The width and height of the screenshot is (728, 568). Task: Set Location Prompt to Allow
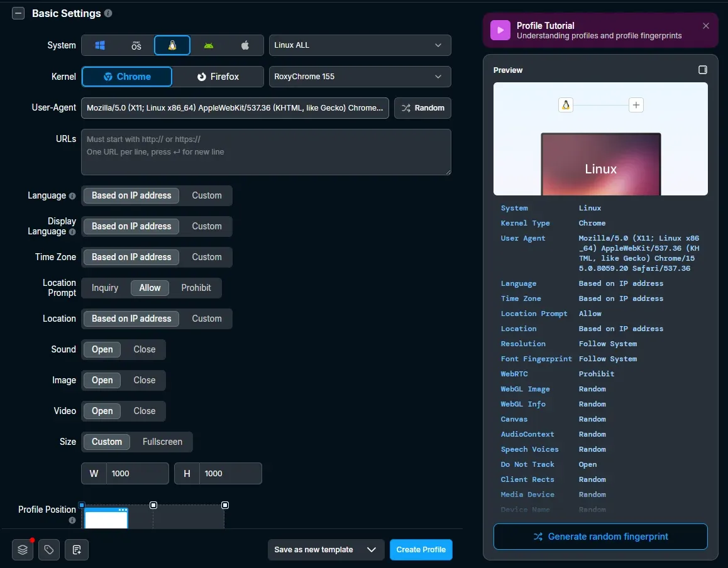(150, 288)
